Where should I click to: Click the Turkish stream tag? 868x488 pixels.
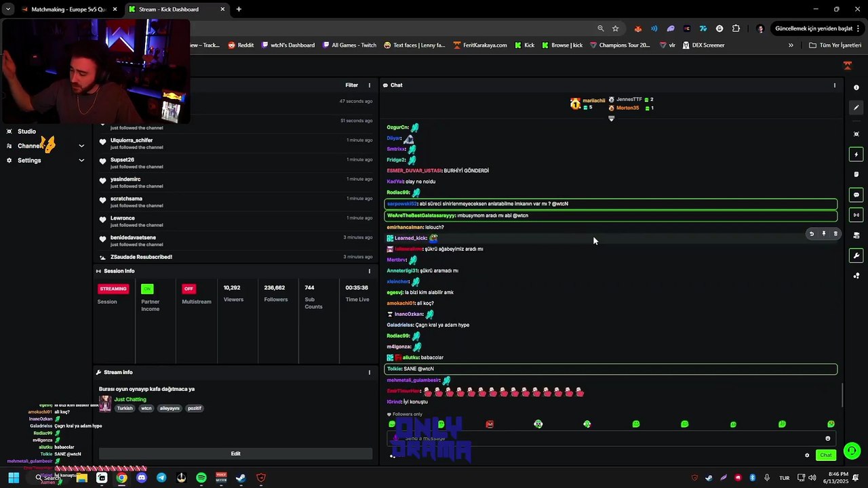125,409
